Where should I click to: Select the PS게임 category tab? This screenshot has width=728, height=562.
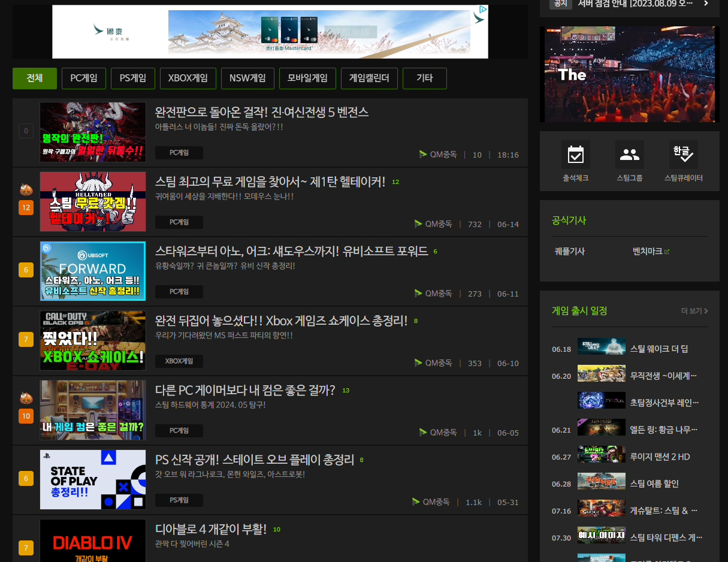click(x=133, y=78)
